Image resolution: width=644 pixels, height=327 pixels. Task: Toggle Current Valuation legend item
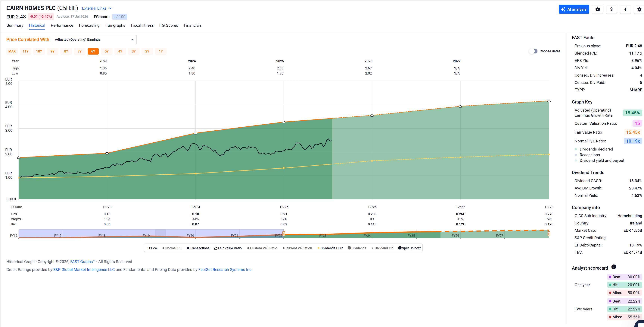297,248
